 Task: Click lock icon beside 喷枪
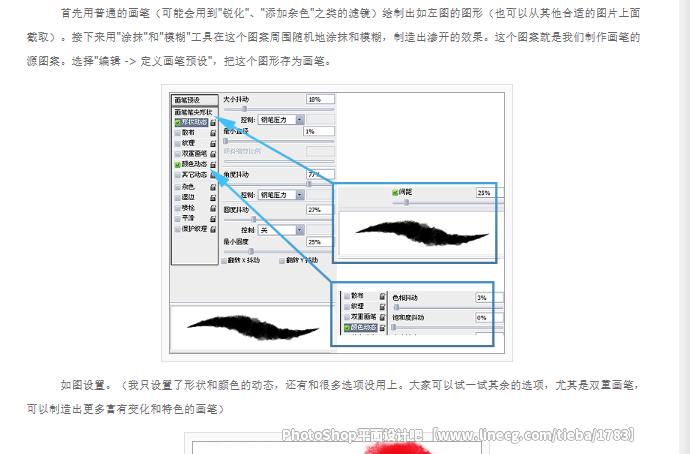tap(213, 208)
